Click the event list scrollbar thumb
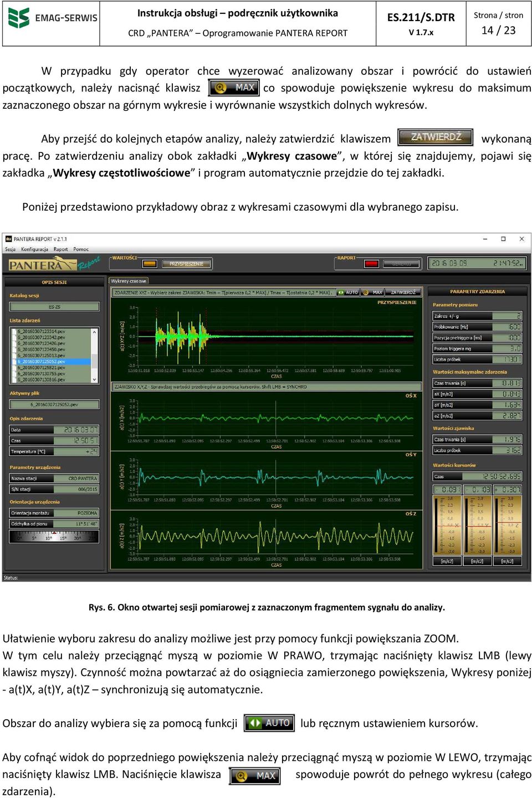This screenshot has height=798, width=532. tap(95, 360)
